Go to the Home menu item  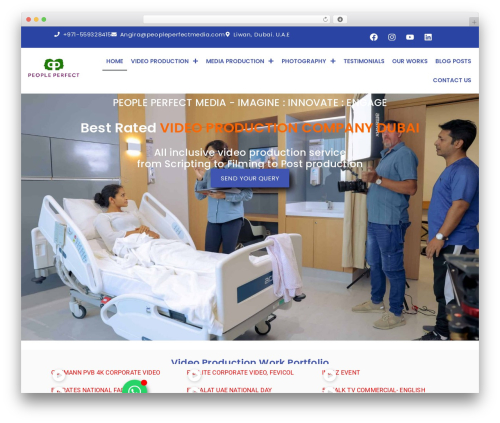tap(115, 61)
